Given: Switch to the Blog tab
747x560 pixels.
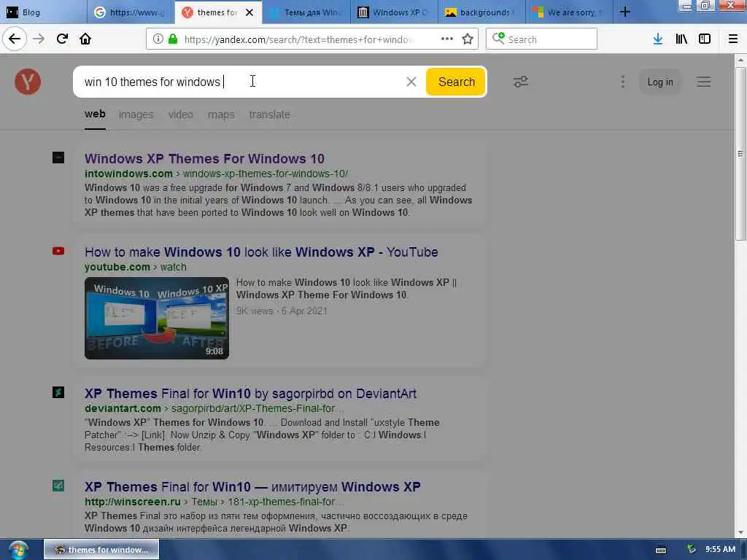Looking at the screenshot, I should click(43, 12).
